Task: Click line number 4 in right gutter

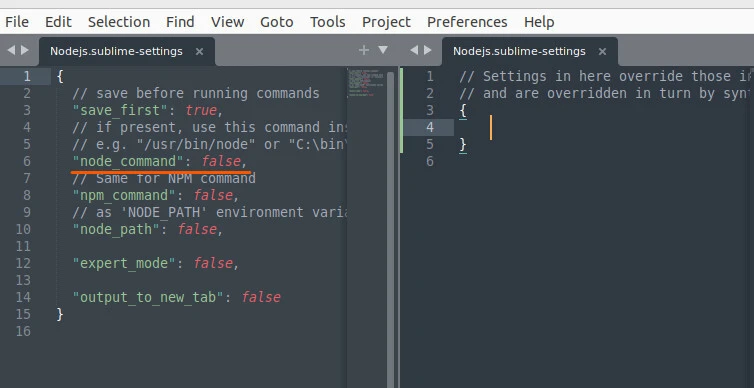Action: pyautogui.click(x=430, y=127)
